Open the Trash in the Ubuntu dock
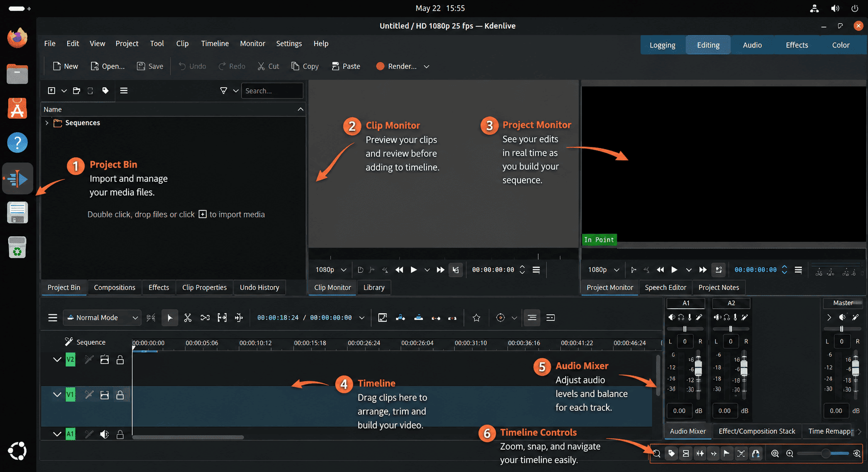This screenshot has width=868, height=472. [x=17, y=247]
